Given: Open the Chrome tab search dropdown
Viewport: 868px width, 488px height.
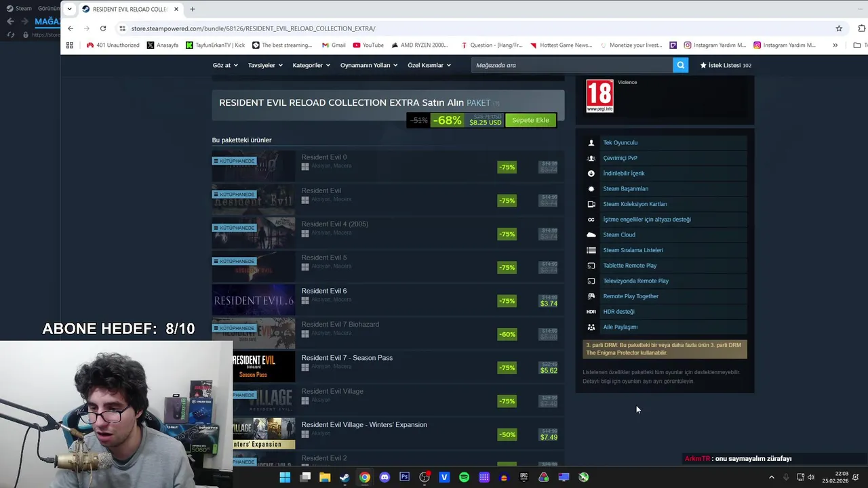Looking at the screenshot, I should 69,9.
